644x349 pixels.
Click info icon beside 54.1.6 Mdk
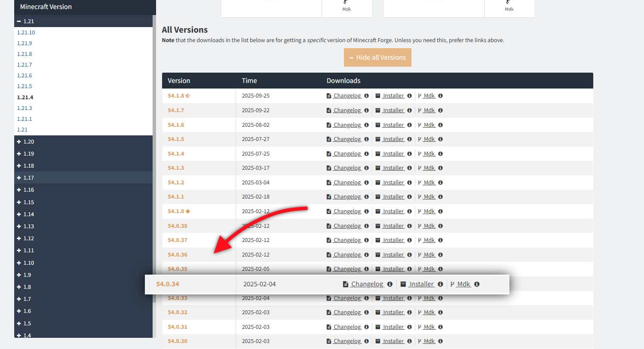(x=440, y=125)
